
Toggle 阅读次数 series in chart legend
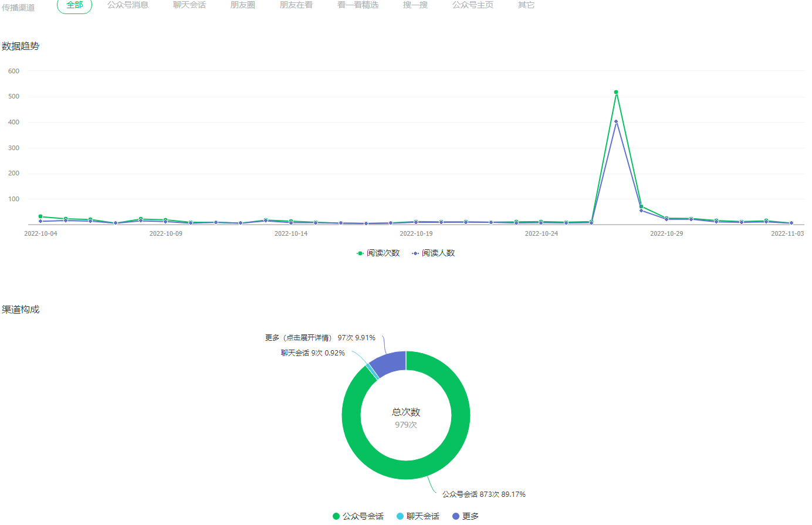pyautogui.click(x=378, y=253)
